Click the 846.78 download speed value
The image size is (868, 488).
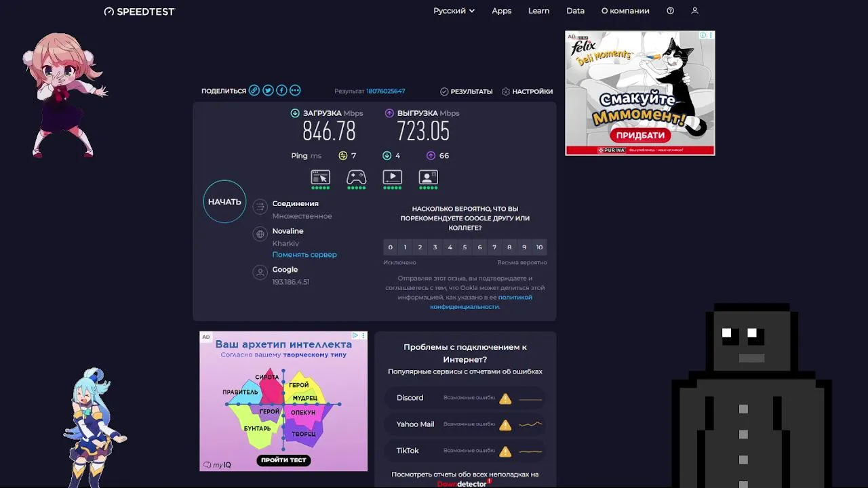click(x=329, y=131)
